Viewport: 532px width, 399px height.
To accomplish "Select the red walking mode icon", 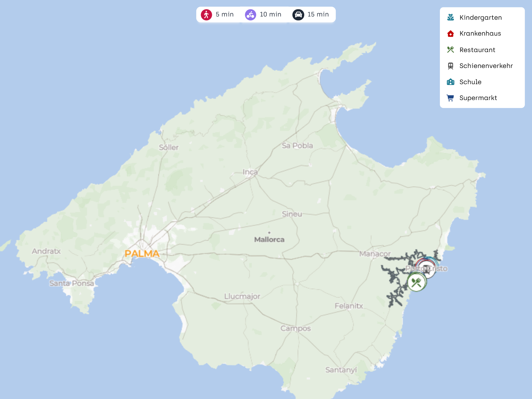I will click(206, 14).
